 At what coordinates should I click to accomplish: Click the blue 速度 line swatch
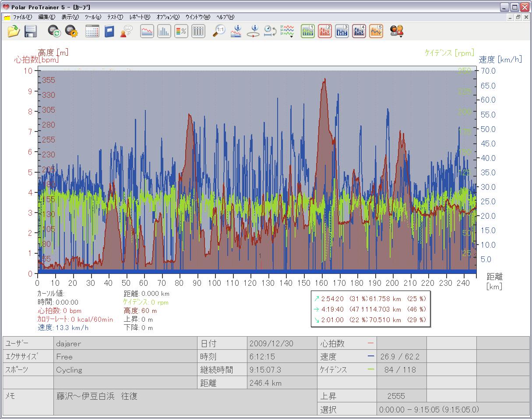(x=371, y=357)
